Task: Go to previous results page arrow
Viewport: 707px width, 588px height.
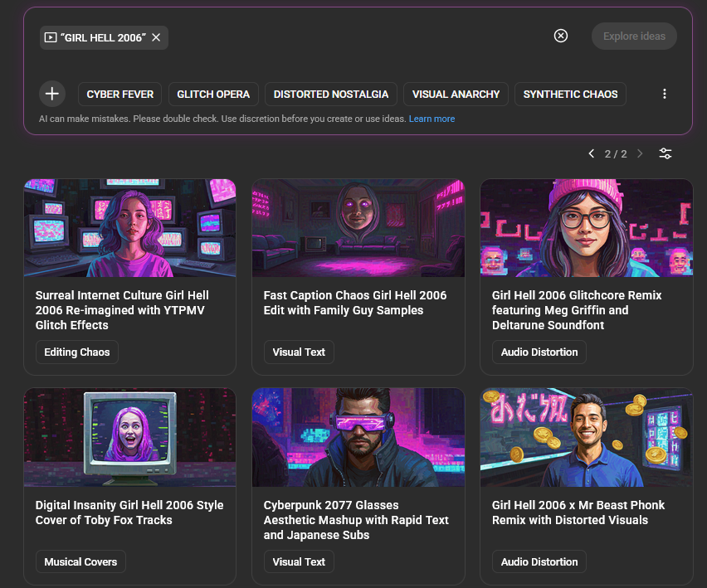Action: click(x=591, y=153)
